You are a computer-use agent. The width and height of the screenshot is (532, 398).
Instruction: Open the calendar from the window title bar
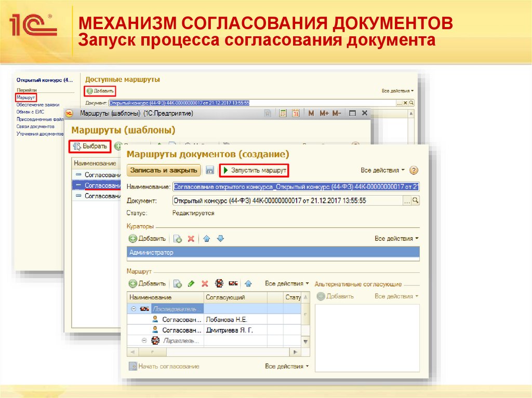pos(296,113)
